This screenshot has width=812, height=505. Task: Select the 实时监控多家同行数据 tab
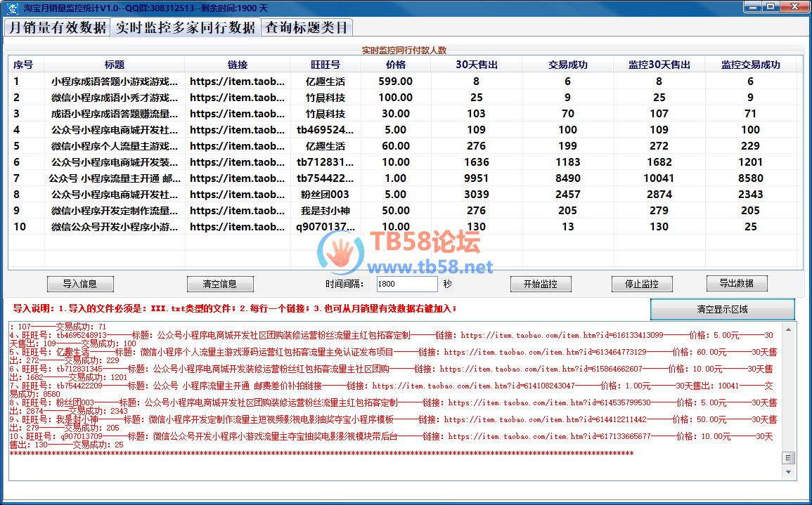pos(186,27)
